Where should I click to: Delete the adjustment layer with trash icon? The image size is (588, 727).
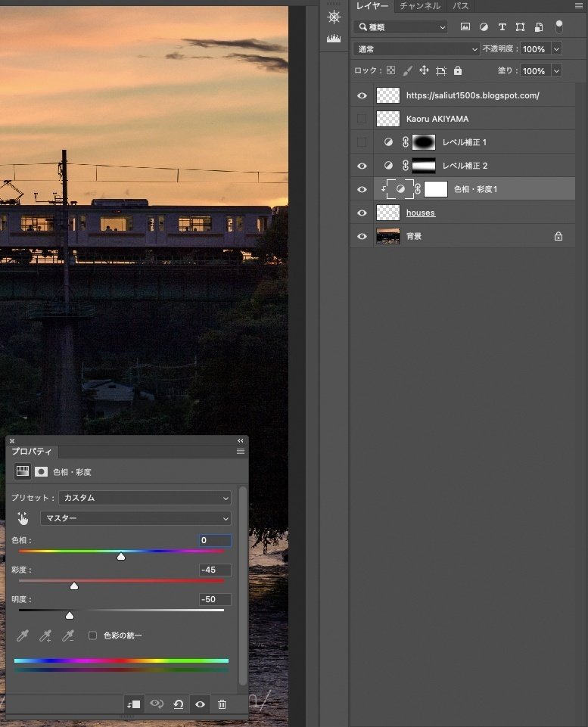point(222,704)
